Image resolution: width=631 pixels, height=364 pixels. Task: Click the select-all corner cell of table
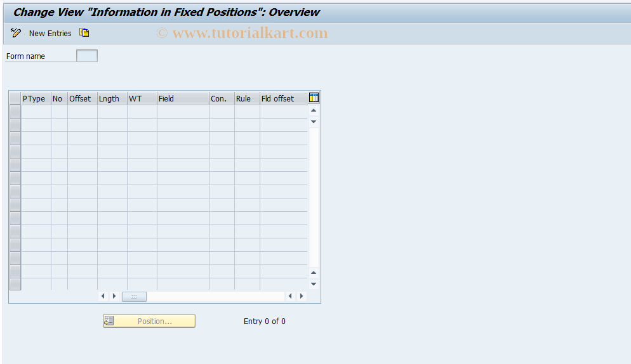coord(15,98)
